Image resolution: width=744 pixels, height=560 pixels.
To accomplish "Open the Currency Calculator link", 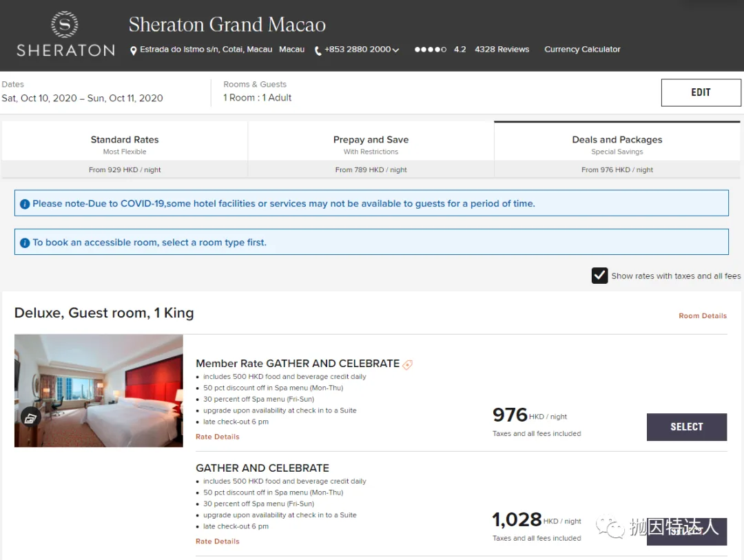I will pyautogui.click(x=582, y=50).
